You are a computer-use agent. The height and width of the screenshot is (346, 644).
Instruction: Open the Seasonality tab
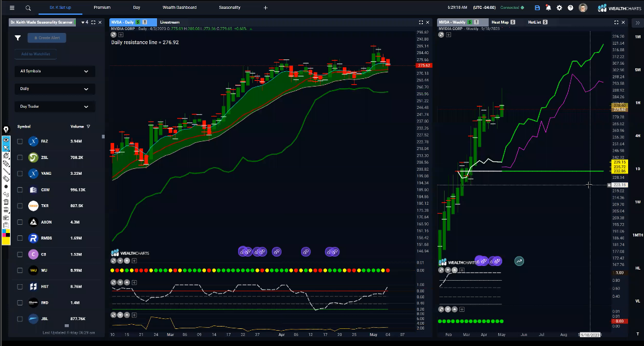(x=229, y=8)
